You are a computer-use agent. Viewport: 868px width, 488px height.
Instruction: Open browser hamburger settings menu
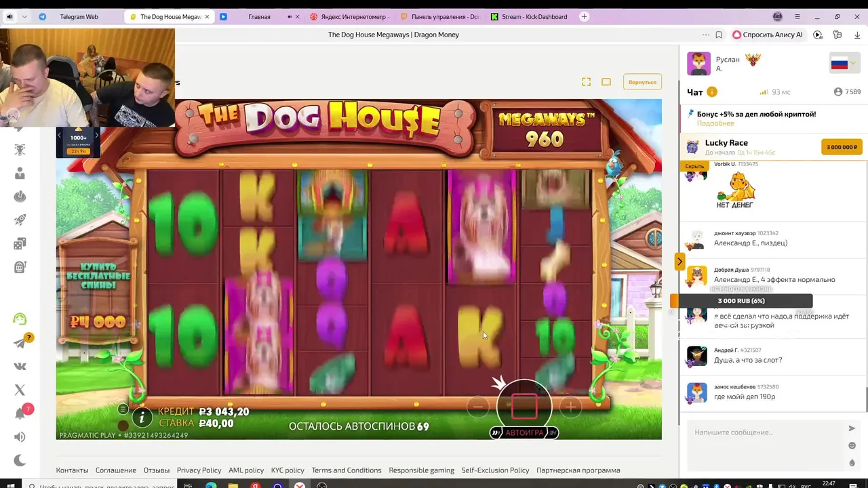[797, 17]
